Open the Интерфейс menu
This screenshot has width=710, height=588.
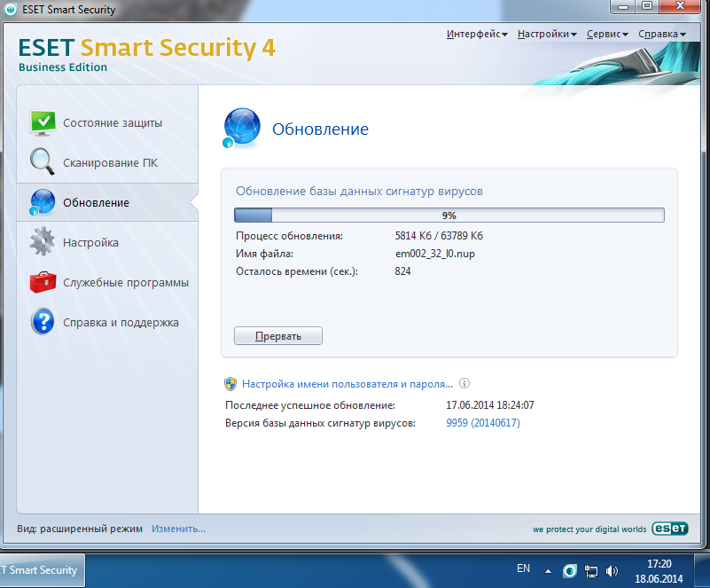coord(477,34)
